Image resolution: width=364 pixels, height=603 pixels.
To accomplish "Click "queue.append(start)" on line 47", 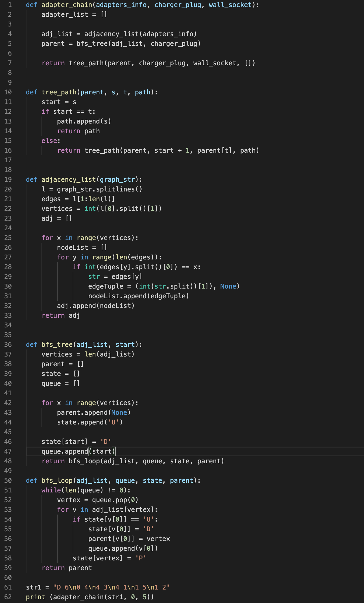I will click(78, 451).
